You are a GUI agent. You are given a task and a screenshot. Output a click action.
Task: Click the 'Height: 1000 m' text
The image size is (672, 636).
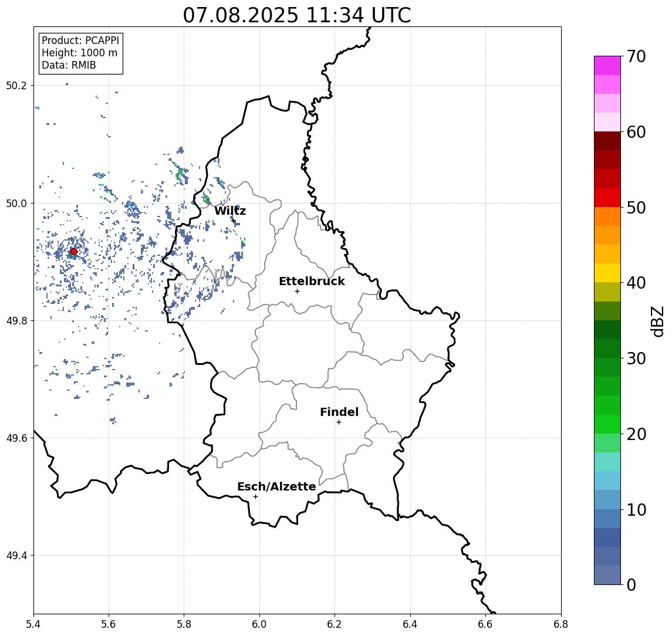pos(79,53)
